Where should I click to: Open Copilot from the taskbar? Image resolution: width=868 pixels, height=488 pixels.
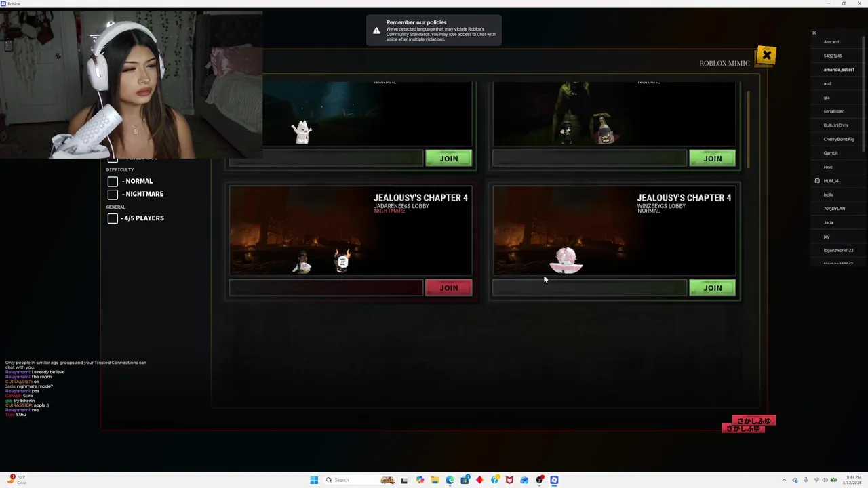(x=420, y=480)
